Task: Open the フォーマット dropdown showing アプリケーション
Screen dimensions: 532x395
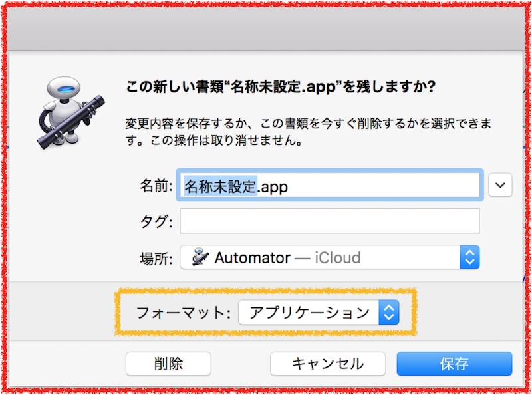Action: 319,312
